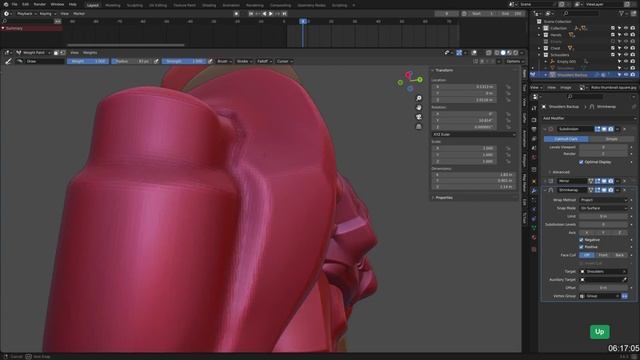Click jump to start playback icon
640x360 pixels.
click(x=251, y=13)
